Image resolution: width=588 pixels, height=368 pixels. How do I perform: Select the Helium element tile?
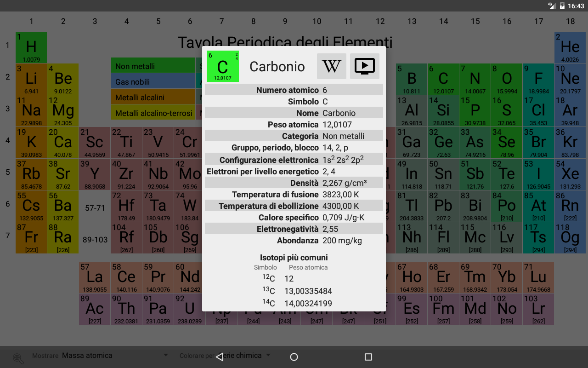(570, 47)
